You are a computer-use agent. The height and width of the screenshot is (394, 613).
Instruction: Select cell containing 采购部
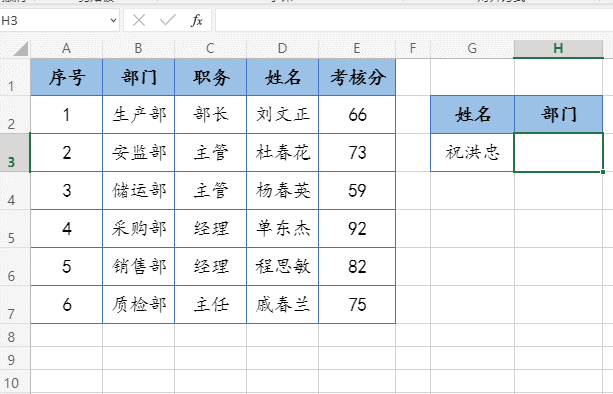click(138, 228)
